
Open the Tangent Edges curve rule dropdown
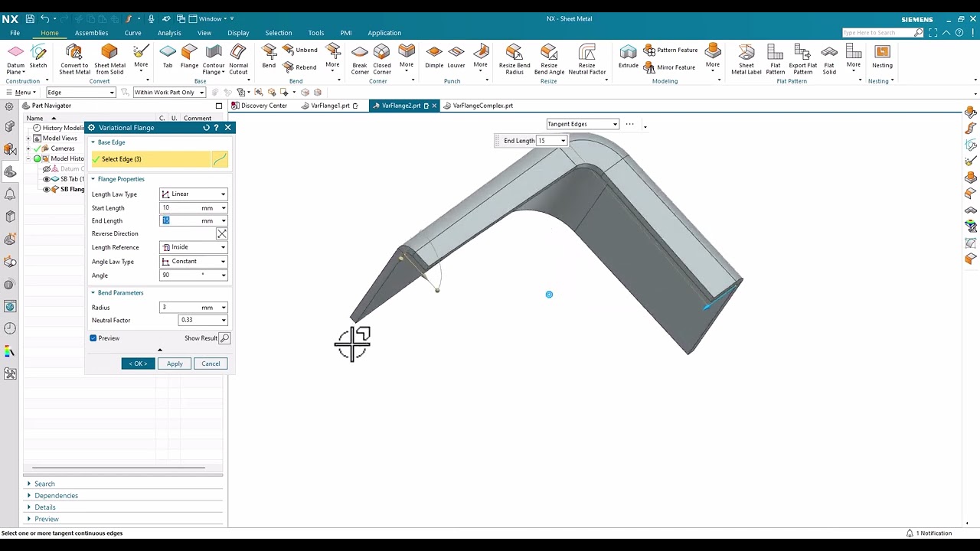[583, 124]
